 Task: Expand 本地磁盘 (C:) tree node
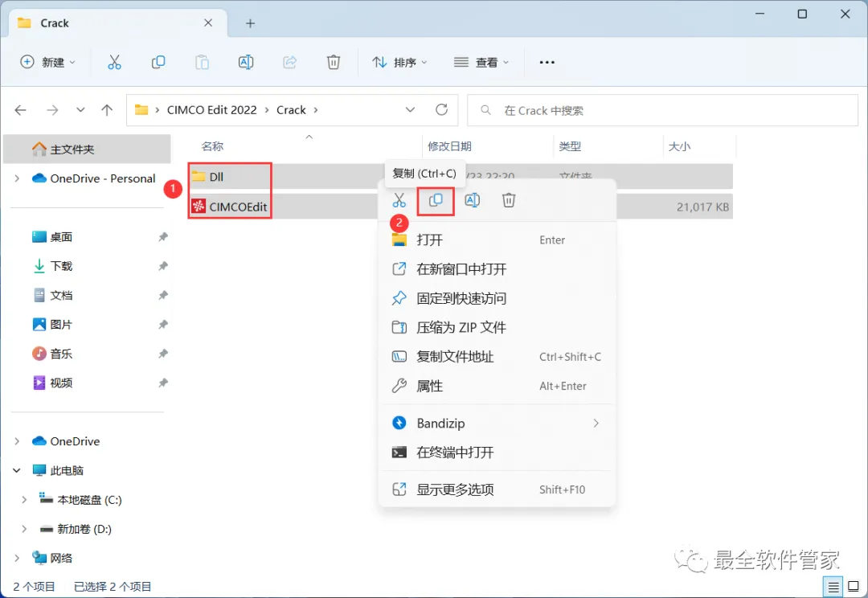point(24,499)
